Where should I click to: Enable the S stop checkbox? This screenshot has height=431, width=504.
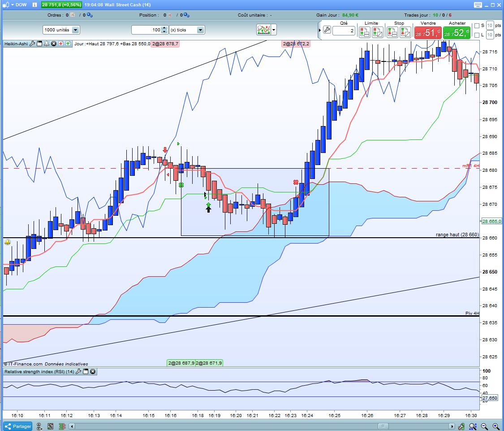pyautogui.click(x=477, y=26)
